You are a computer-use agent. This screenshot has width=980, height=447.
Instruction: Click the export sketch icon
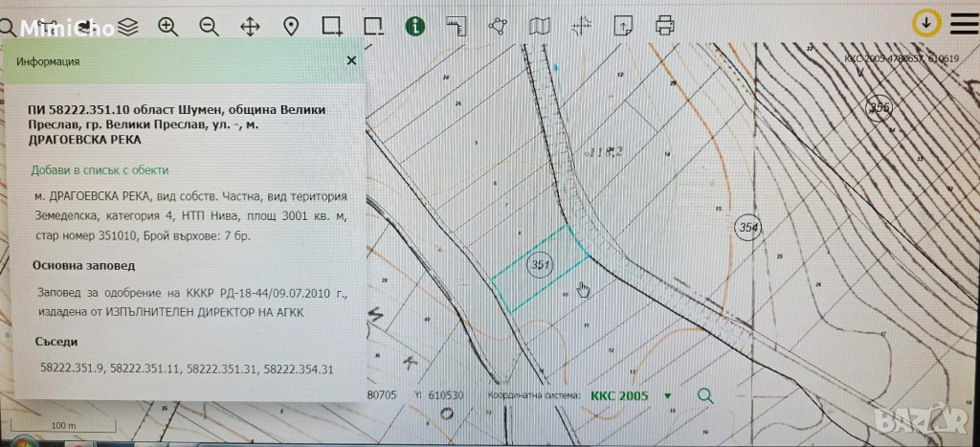click(x=623, y=26)
